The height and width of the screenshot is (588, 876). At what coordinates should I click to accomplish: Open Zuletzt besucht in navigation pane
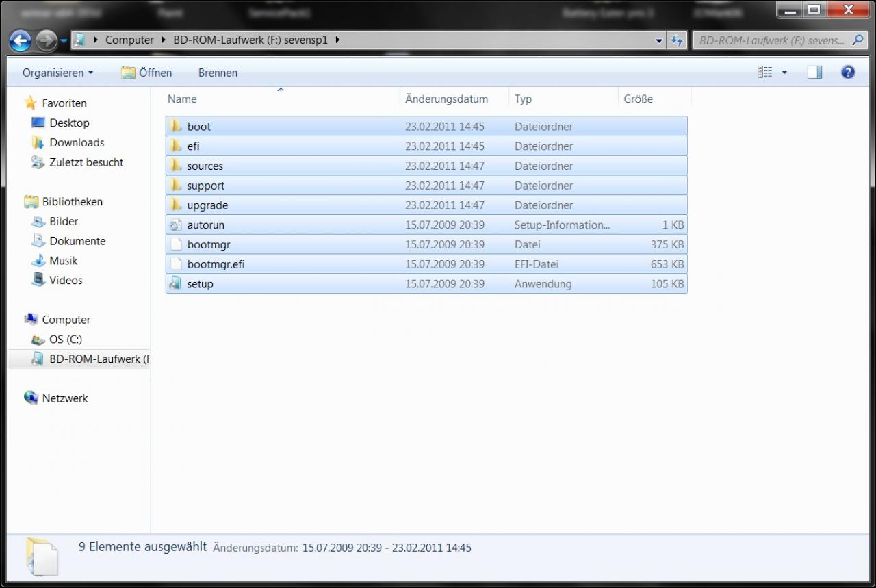[x=86, y=162]
